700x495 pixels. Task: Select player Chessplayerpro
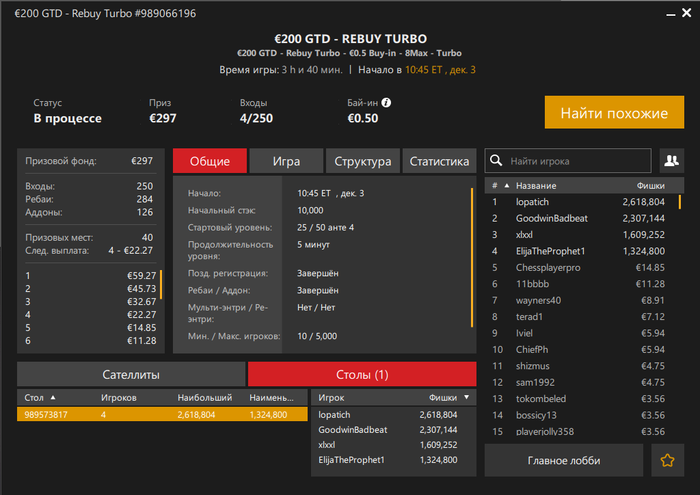(582, 268)
